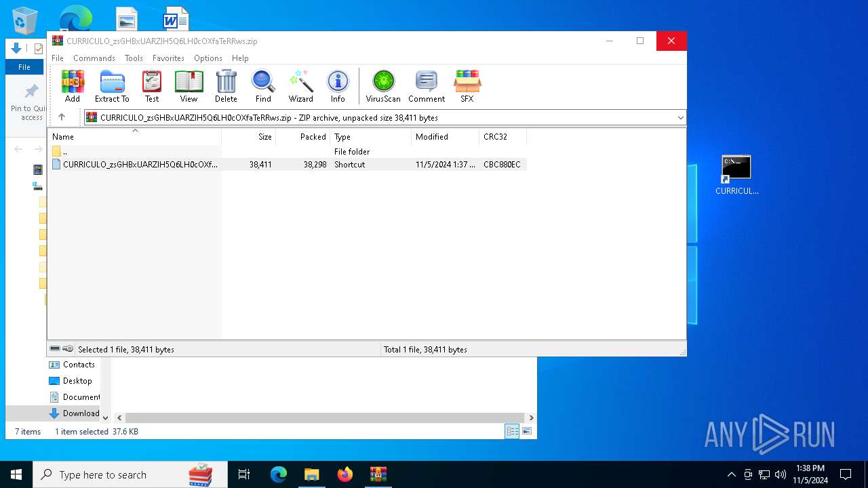Open the View toolbar icon
Viewport: 868px width, 488px height.
pyautogui.click(x=189, y=86)
